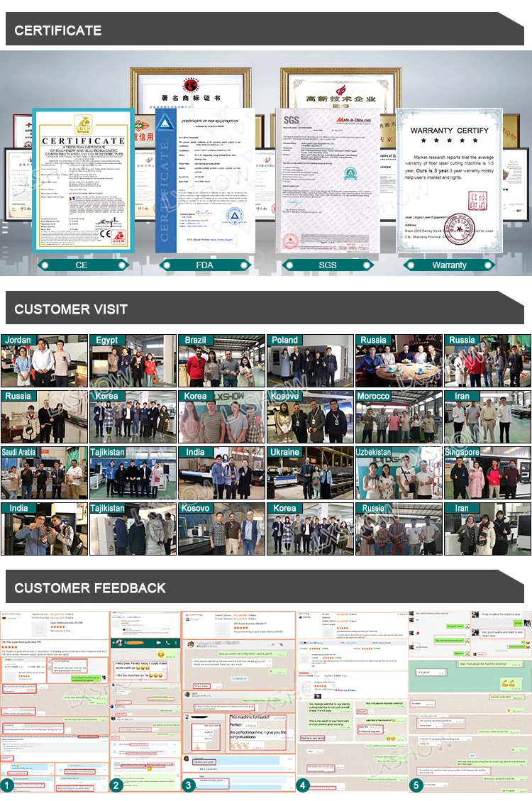This screenshot has height=801, width=532.
Task: View the SGS report document image
Action: pyautogui.click(x=328, y=180)
